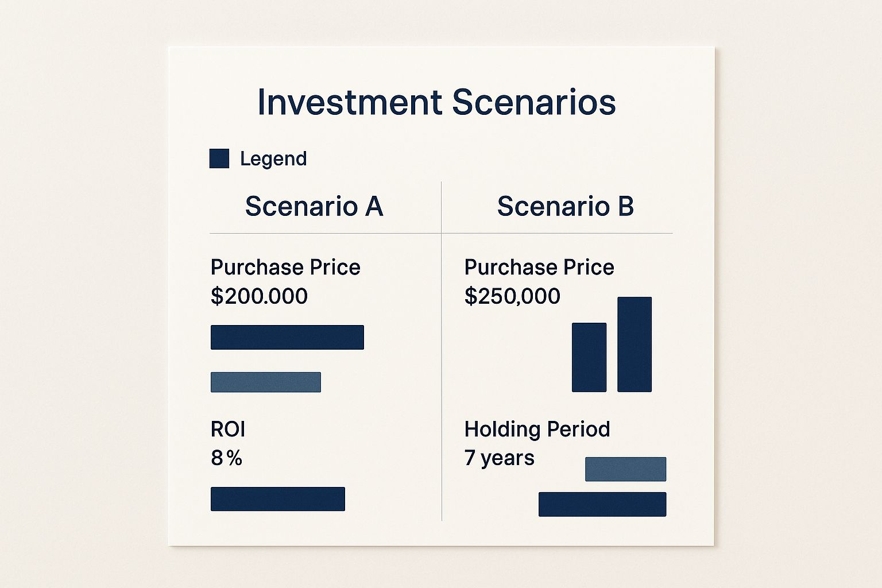882x588 pixels.
Task: Click the Investment Scenarios title
Action: pyautogui.click(x=436, y=103)
